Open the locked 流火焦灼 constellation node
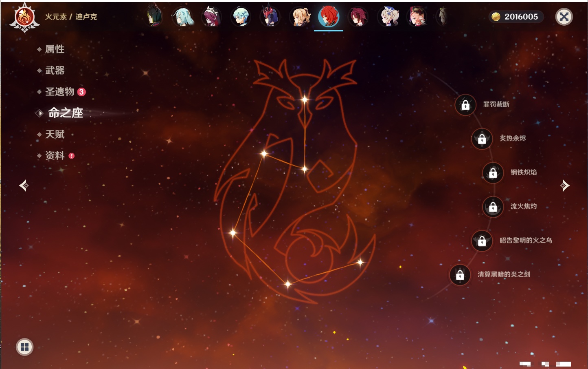 point(493,207)
